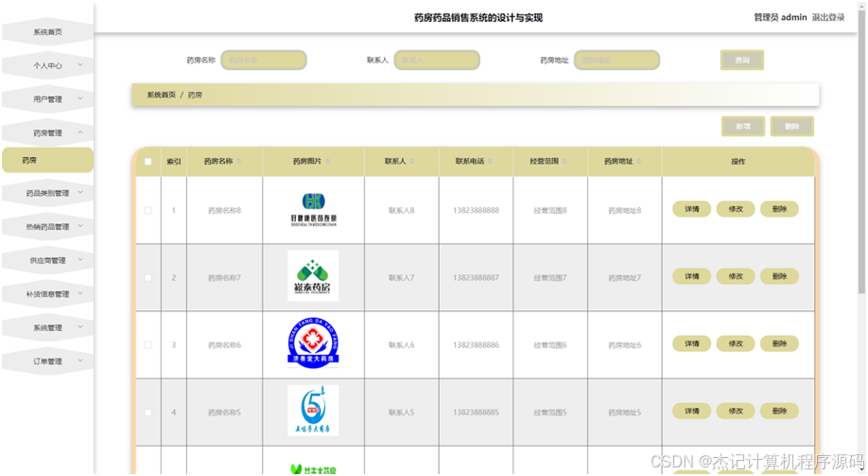Click 删除 for row 药房名称7
868x476 pixels.
779,276
